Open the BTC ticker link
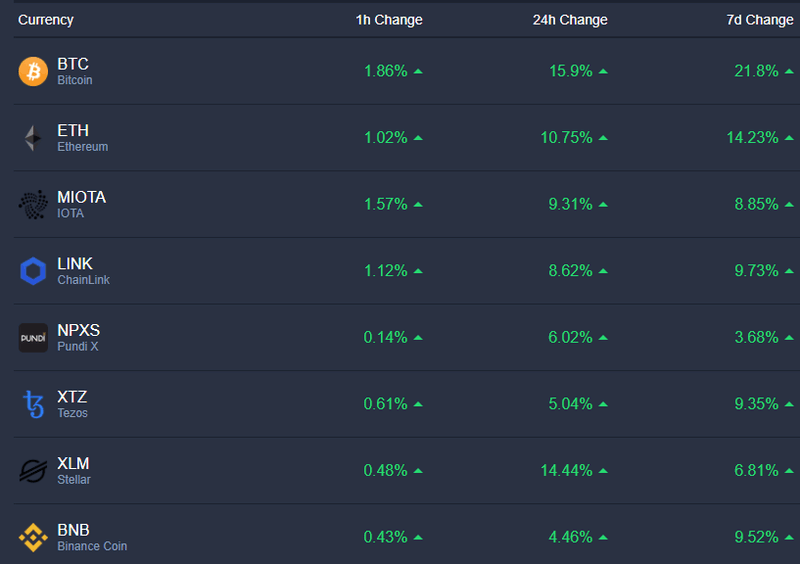The width and height of the screenshot is (800, 564). [73, 64]
